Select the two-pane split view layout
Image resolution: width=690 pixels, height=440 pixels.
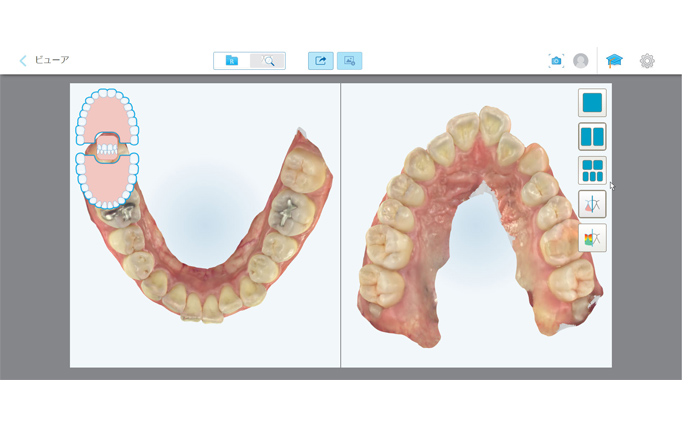[592, 136]
